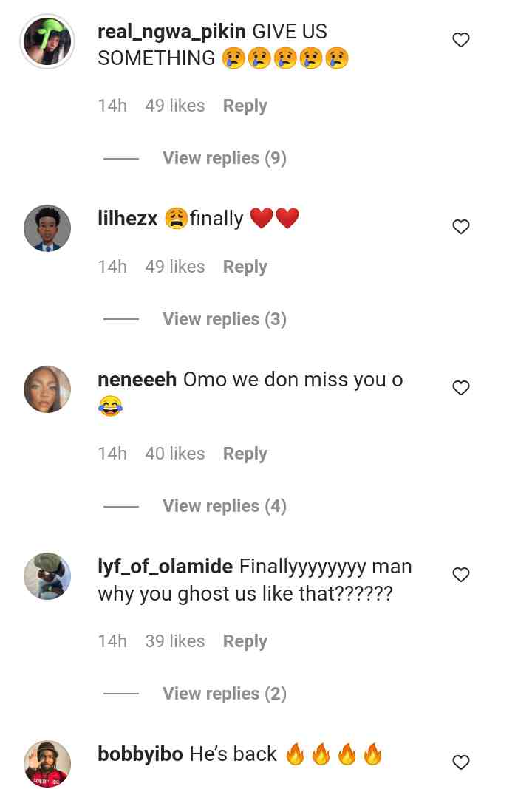View the 39 likes on lyf_of_olamide's comment

(x=174, y=641)
